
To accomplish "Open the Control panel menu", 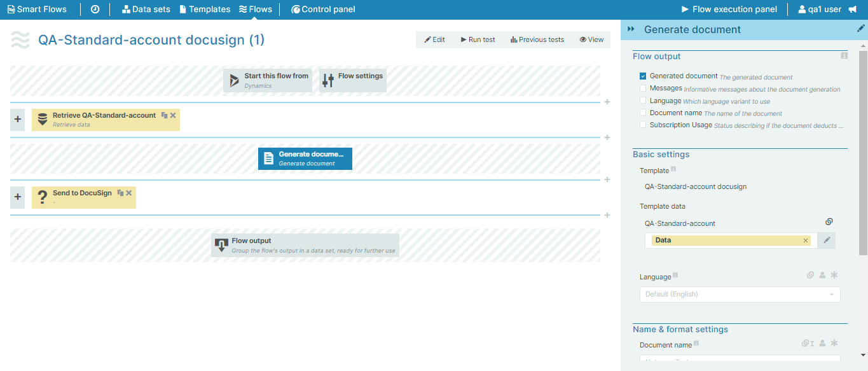I will pos(323,10).
